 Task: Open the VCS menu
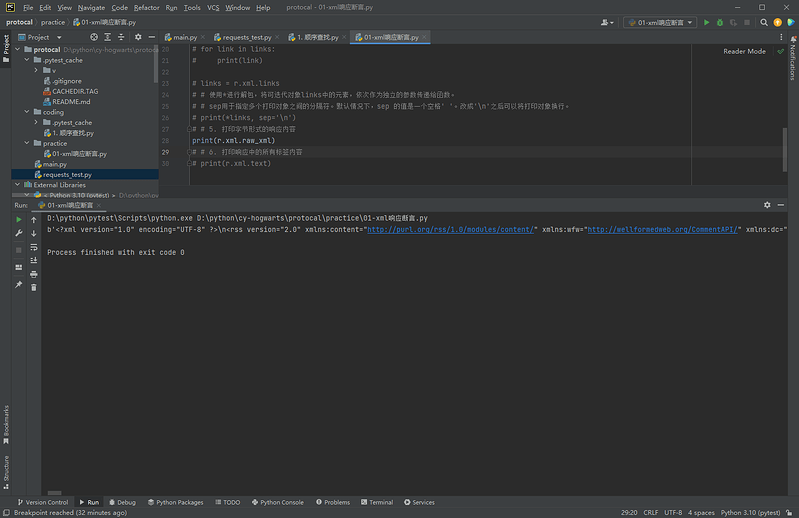tap(213, 8)
